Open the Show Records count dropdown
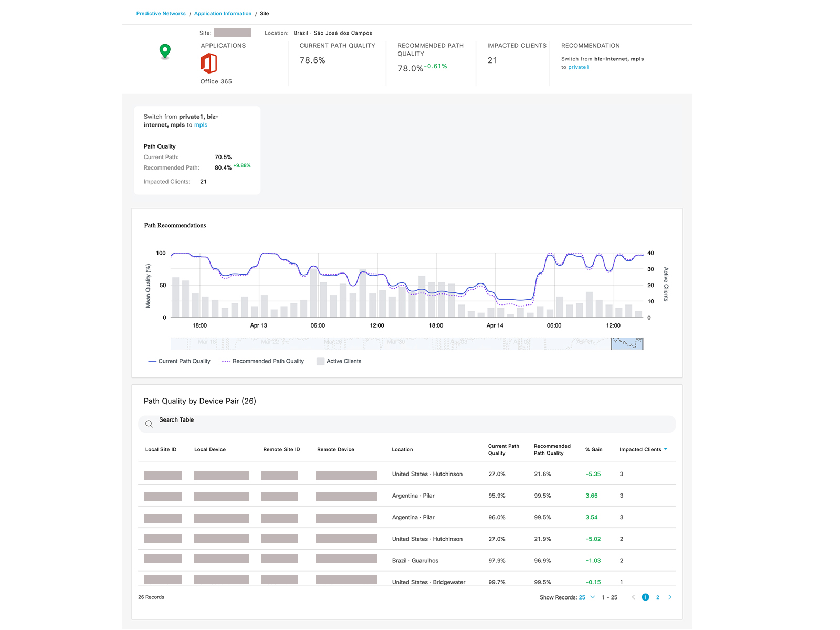This screenshot has width=840, height=630. [587, 597]
